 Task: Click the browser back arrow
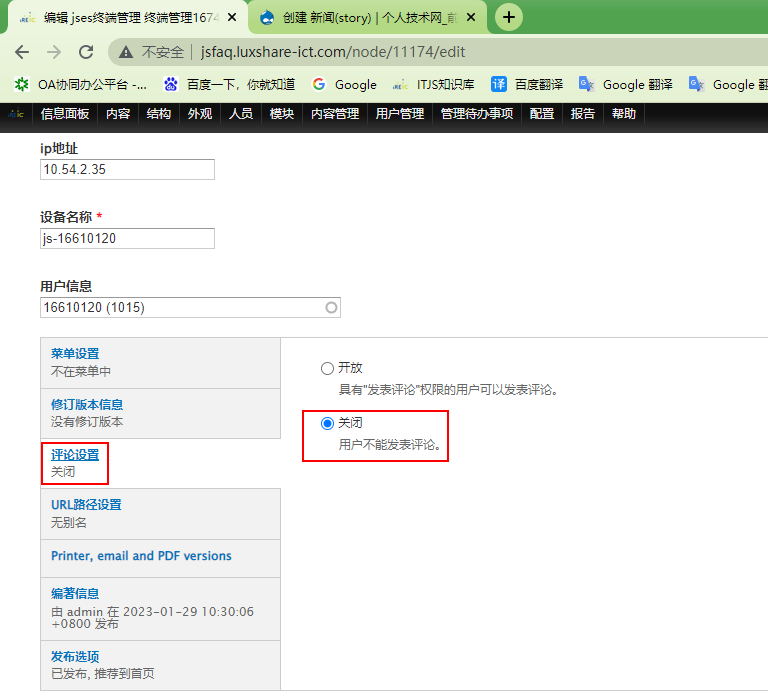pyautogui.click(x=22, y=52)
